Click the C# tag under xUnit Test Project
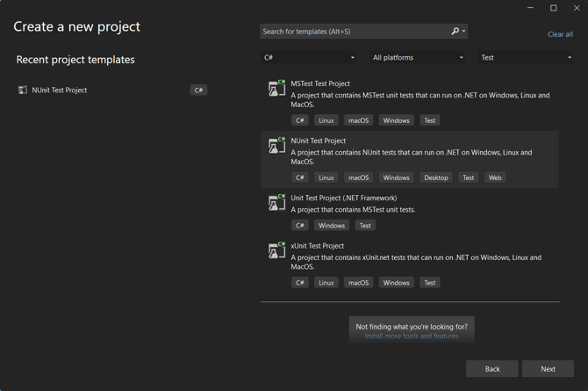The height and width of the screenshot is (391, 588). tap(299, 282)
